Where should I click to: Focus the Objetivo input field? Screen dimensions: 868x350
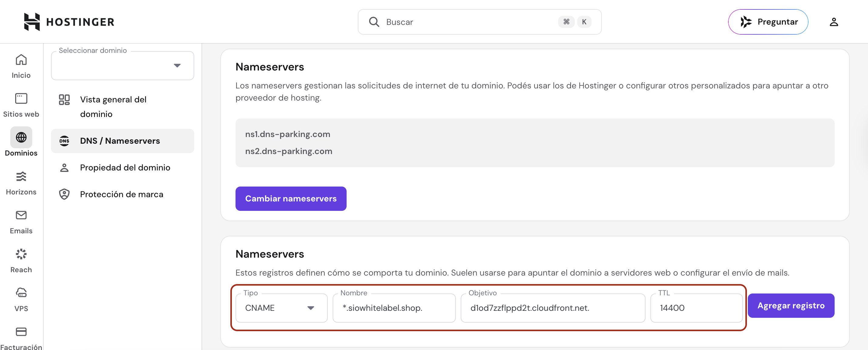(553, 308)
